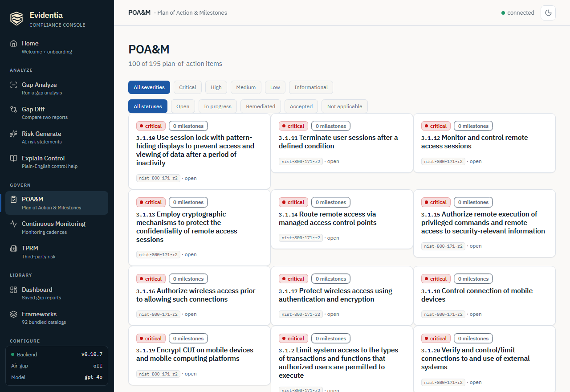Click the Frameworks layers icon

[x=14, y=314]
